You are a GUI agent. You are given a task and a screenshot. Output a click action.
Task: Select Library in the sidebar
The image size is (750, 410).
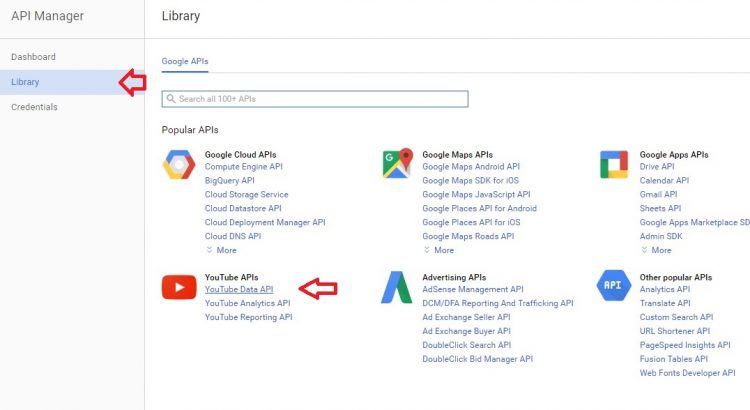click(25, 82)
